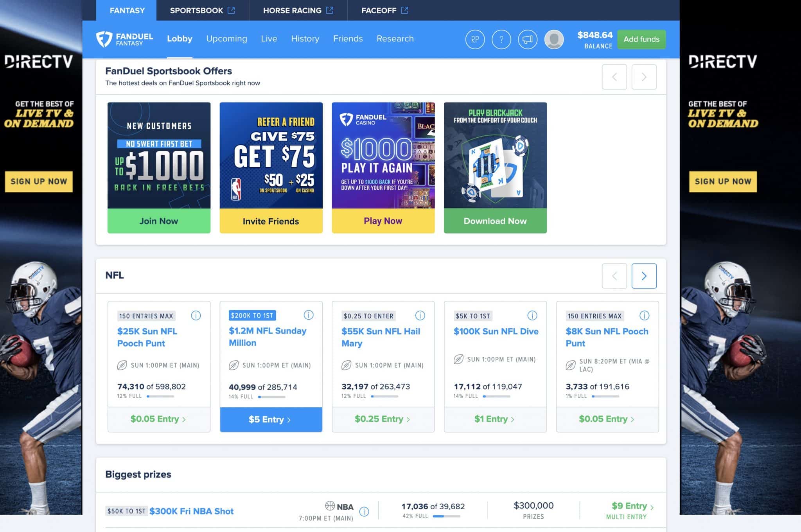Click Invite Friends on Refer a Friend offer
The image size is (801, 532).
point(271,221)
